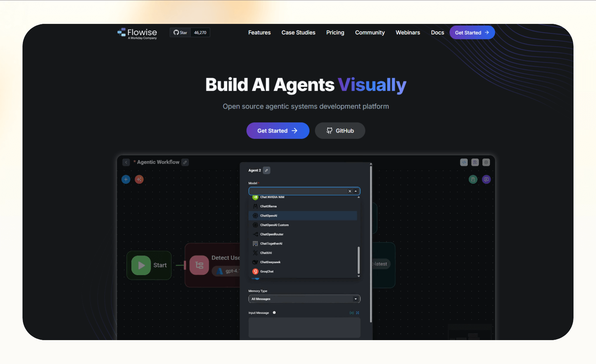The image size is (596, 364).
Task: Click inside the Input Message text area
Action: point(304,328)
